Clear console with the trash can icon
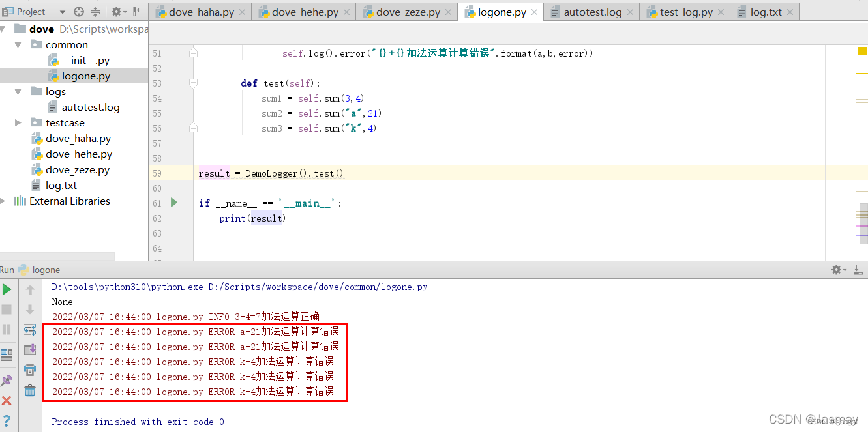The width and height of the screenshot is (868, 432). coord(30,390)
